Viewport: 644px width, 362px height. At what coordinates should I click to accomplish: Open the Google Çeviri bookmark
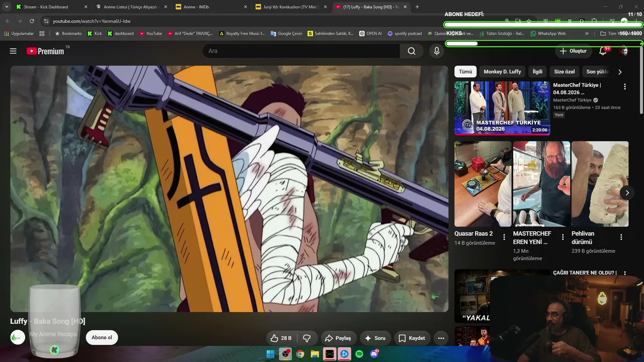[286, 34]
